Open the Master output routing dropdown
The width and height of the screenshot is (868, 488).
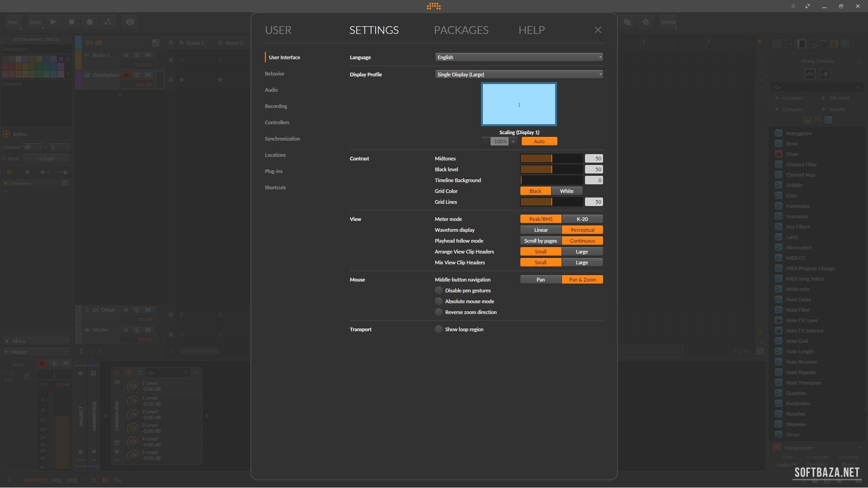pos(36,352)
